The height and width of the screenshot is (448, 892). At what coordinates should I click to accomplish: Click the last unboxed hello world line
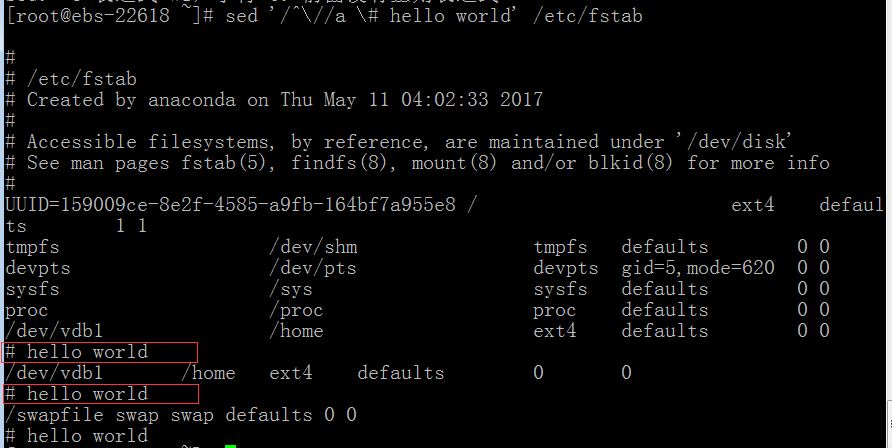[76, 436]
